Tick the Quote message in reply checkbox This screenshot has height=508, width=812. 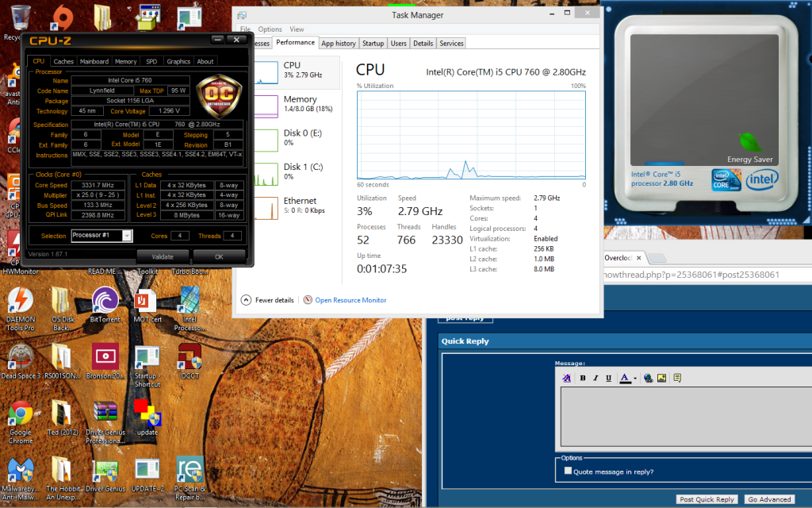568,471
